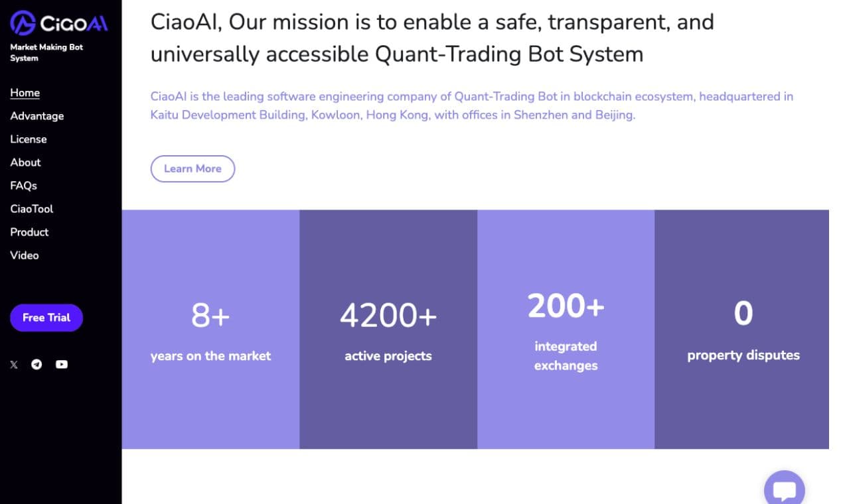The width and height of the screenshot is (843, 504).
Task: Select the 200+ integrated exchanges tile
Action: [x=566, y=330]
